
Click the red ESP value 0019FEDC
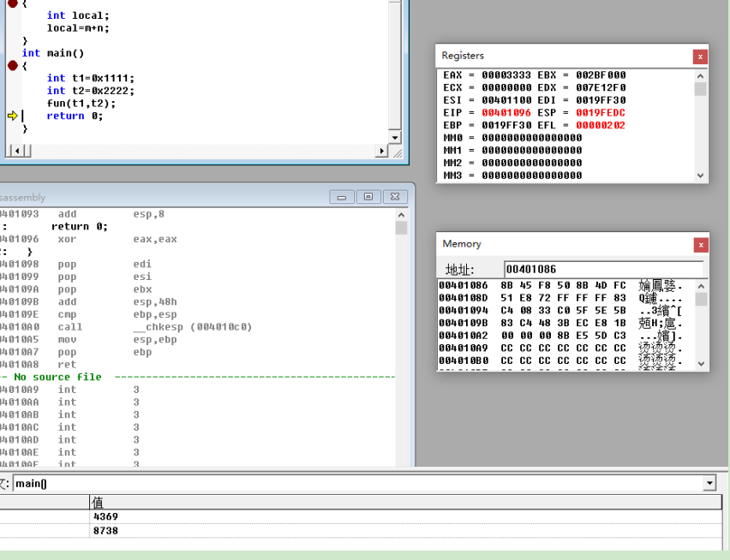point(601,113)
